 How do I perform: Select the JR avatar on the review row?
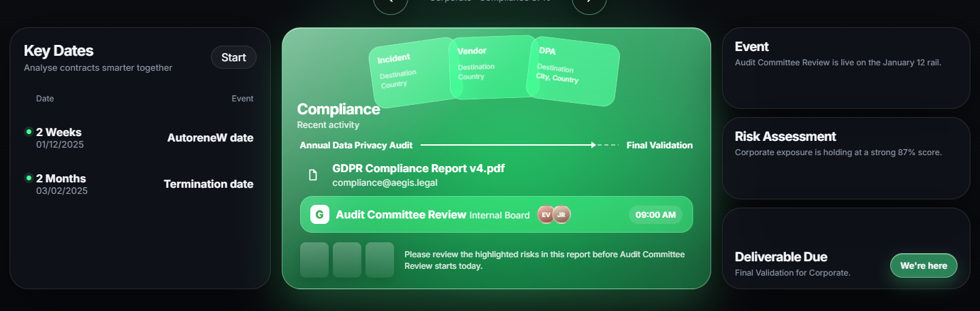[561, 214]
